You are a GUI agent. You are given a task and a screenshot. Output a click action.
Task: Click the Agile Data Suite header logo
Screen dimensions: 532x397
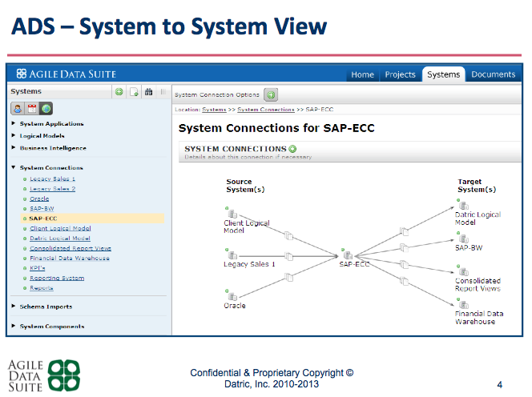click(x=66, y=74)
